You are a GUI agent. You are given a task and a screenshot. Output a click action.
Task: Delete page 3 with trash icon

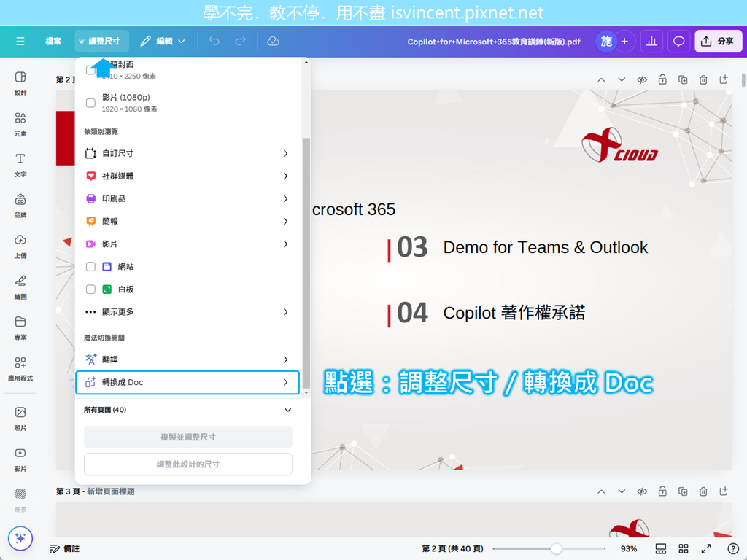[x=703, y=491]
